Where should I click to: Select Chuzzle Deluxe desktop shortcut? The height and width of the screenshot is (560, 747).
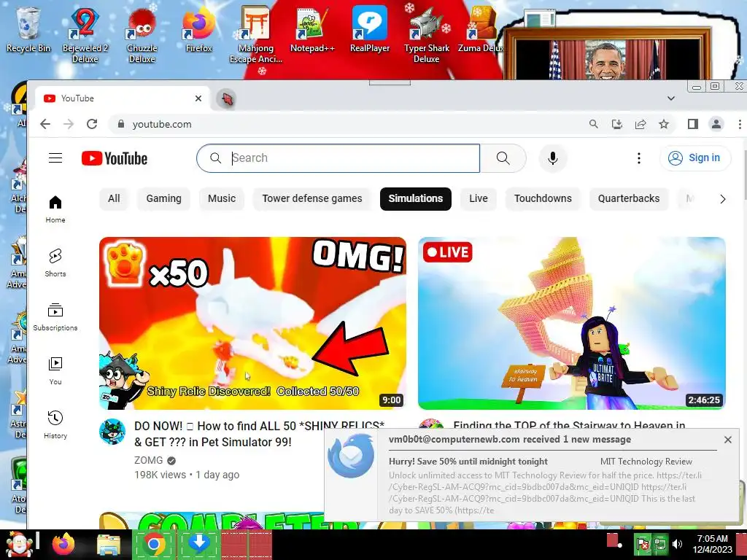(142, 34)
